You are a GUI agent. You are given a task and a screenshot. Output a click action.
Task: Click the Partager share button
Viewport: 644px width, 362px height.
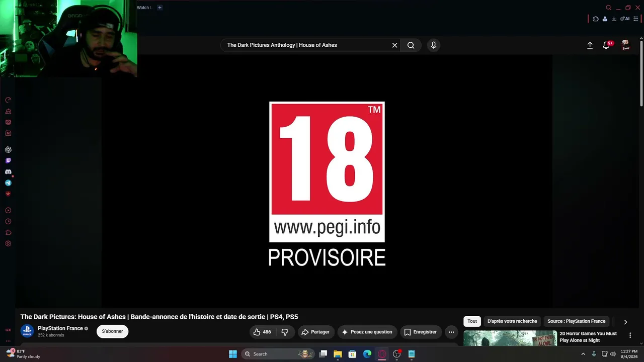[315, 332]
